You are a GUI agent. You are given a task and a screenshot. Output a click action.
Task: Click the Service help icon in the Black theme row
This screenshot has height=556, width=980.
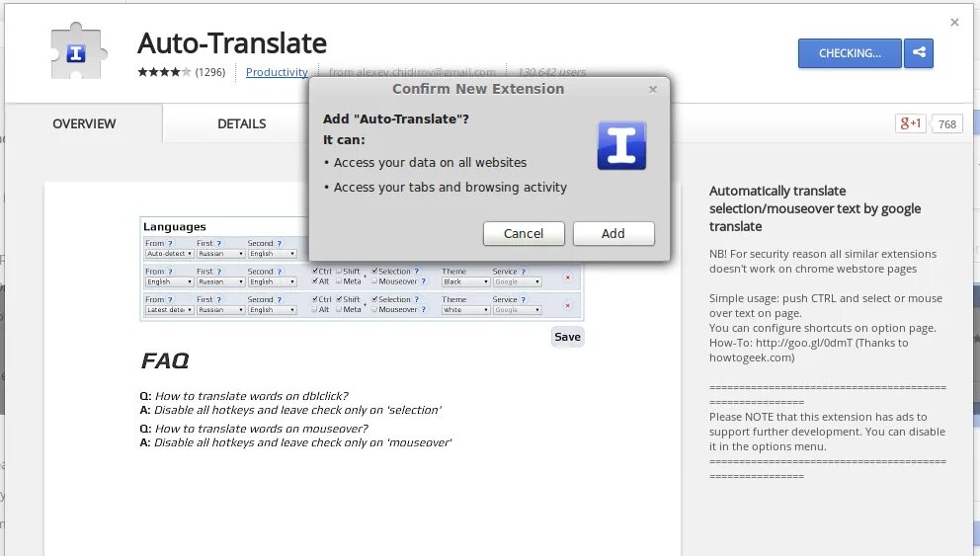point(524,272)
